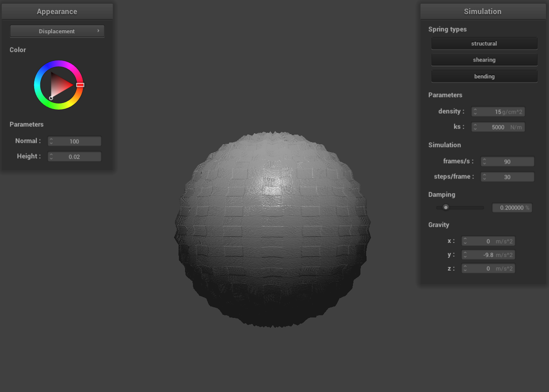
Task: Toggle the shearing spring type
Action: [484, 60]
